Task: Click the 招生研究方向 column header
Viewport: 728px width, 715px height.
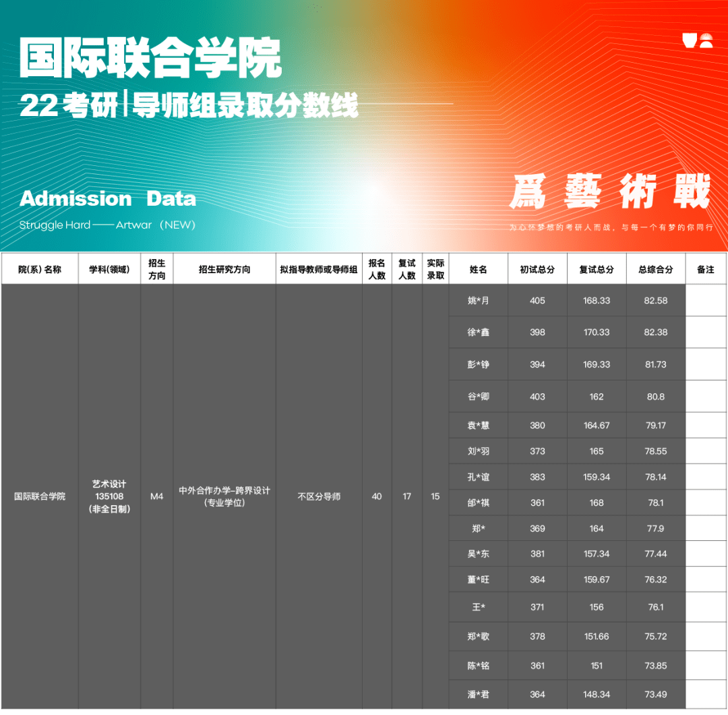Action: click(224, 269)
